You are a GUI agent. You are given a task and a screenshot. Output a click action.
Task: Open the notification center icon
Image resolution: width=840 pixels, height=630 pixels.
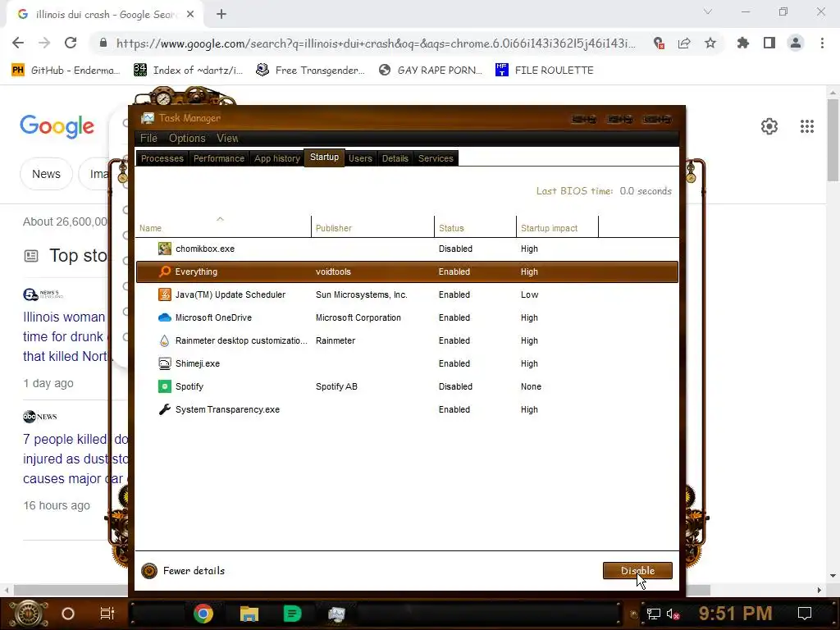coord(805,614)
